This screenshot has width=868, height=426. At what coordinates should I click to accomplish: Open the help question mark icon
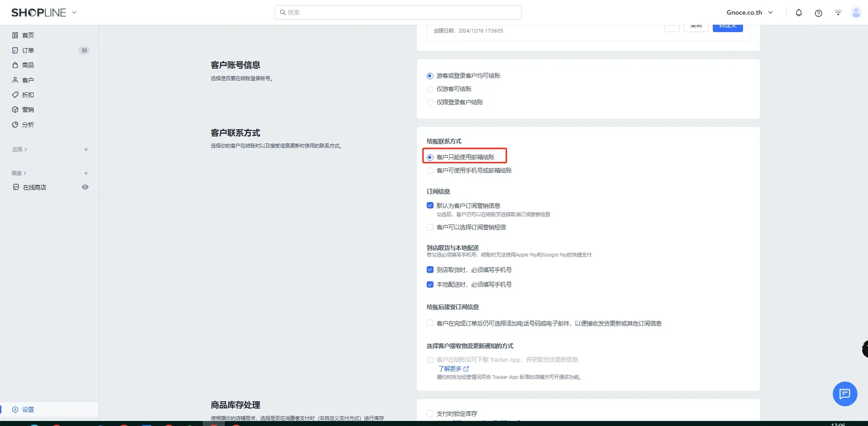[818, 13]
